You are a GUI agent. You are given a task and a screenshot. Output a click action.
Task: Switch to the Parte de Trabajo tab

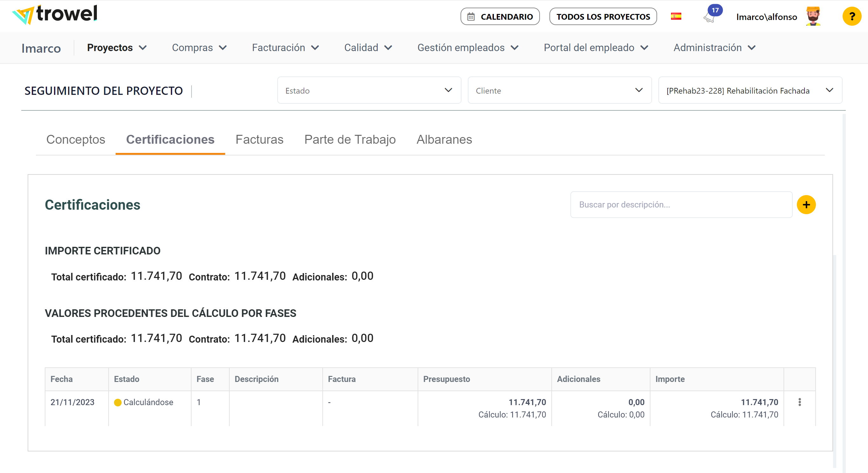tap(350, 139)
